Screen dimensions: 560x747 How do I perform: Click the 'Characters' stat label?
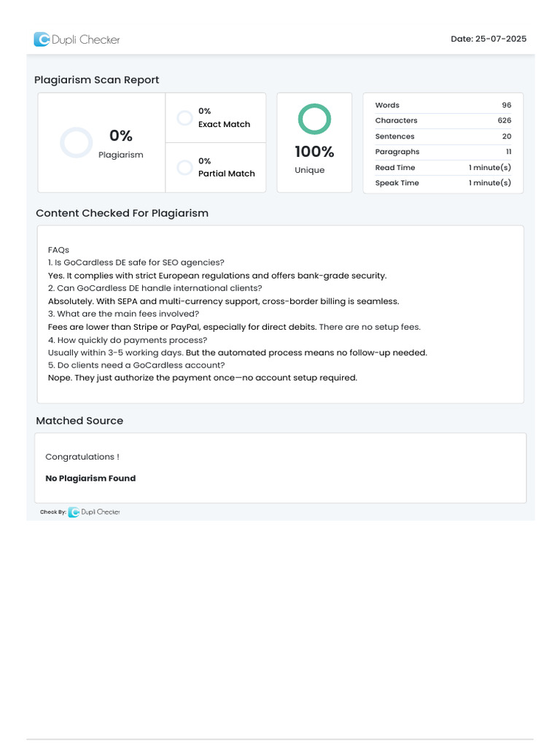coord(396,120)
